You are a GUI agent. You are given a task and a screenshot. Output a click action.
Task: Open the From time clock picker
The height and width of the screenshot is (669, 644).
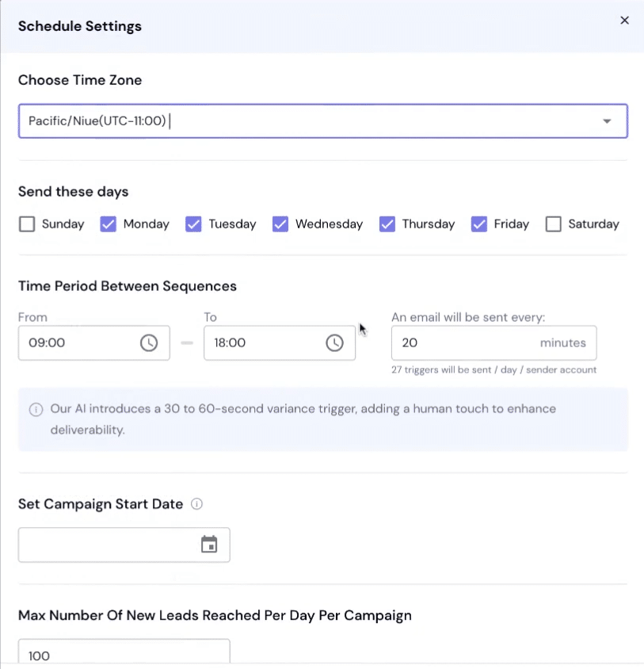click(x=149, y=342)
